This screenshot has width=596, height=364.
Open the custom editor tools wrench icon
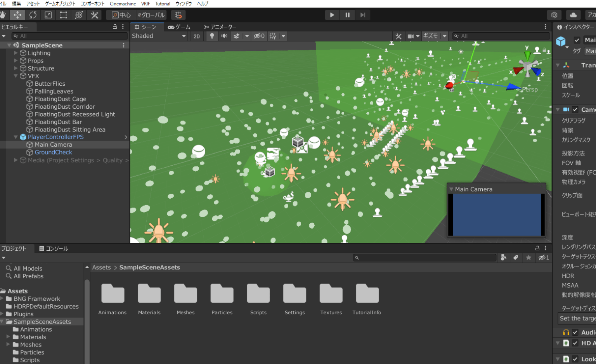(94, 15)
